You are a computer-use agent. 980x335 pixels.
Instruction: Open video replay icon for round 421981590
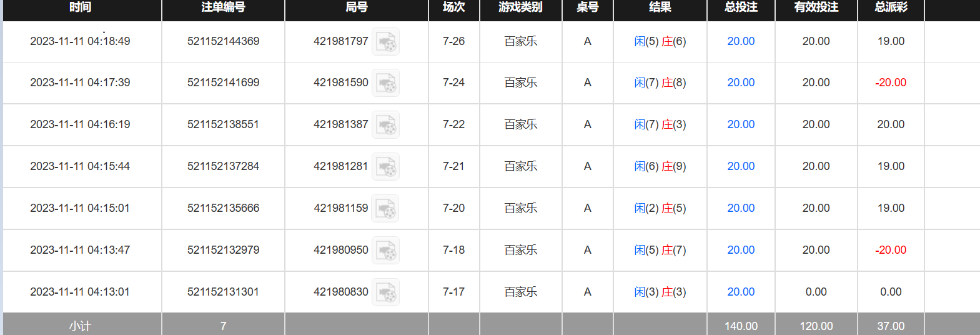tap(385, 82)
